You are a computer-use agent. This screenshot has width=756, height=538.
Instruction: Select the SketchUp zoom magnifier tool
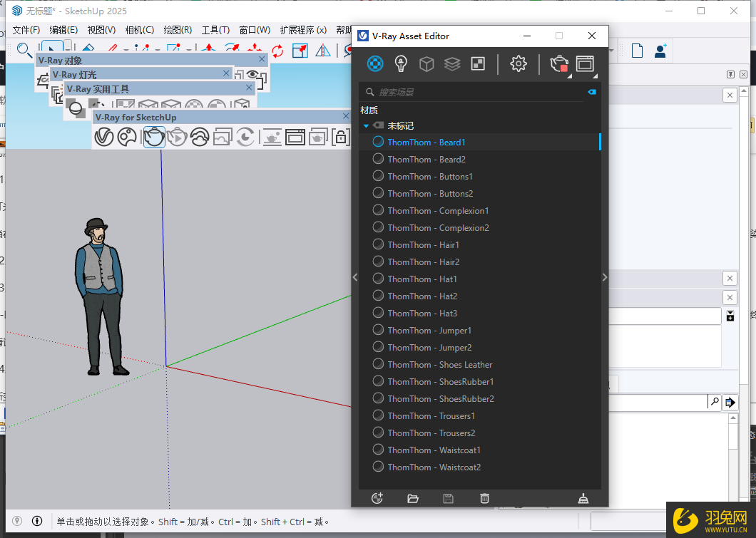point(24,50)
